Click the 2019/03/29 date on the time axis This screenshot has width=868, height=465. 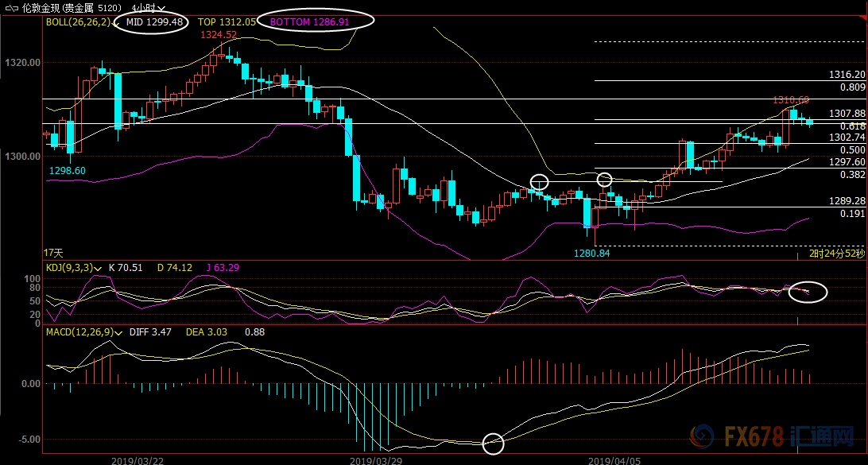pos(376,459)
